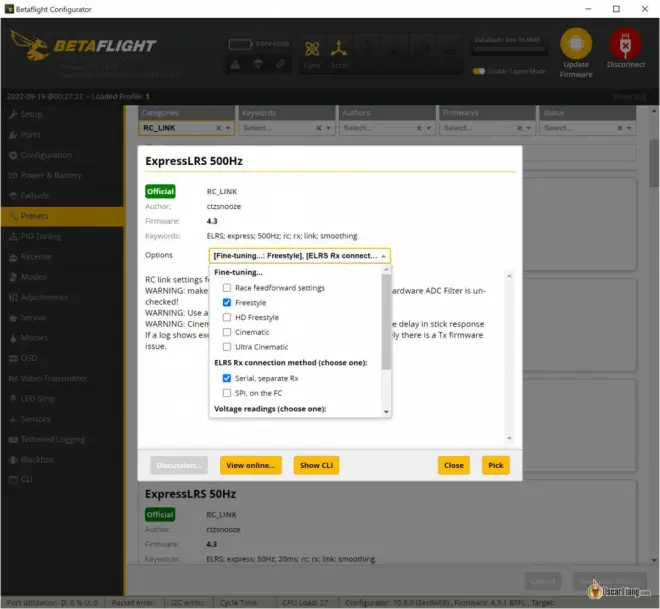The image size is (660, 609).
Task: Clear the RC_LINK category selection
Action: pyautogui.click(x=218, y=128)
